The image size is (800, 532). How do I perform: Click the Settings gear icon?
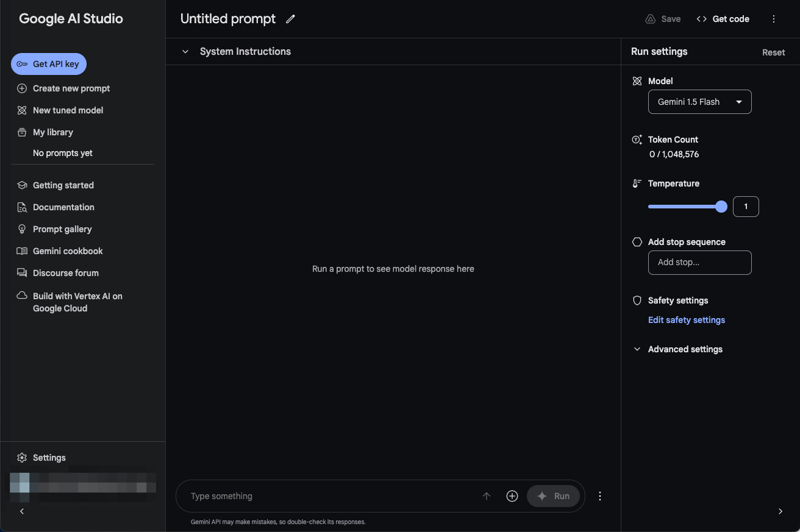pyautogui.click(x=22, y=458)
